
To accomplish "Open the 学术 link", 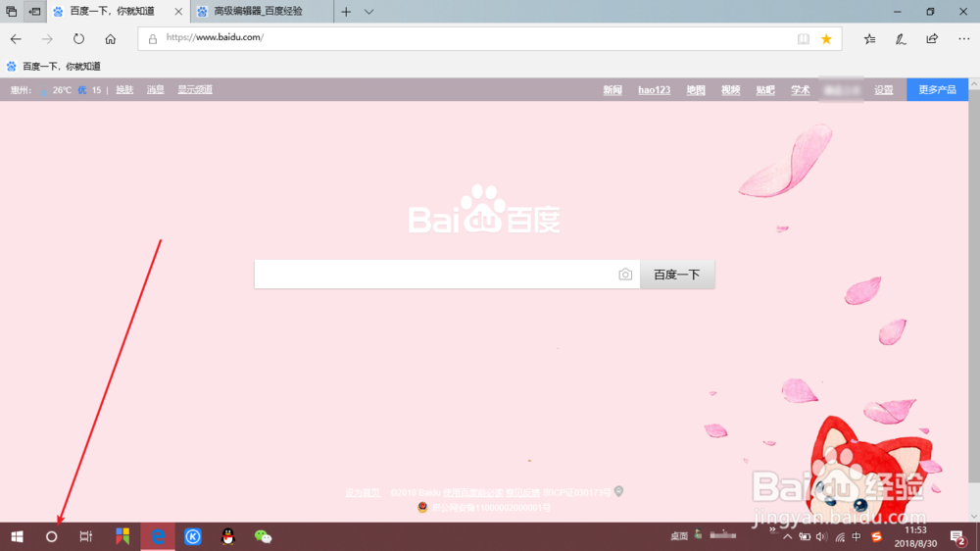I will [800, 90].
